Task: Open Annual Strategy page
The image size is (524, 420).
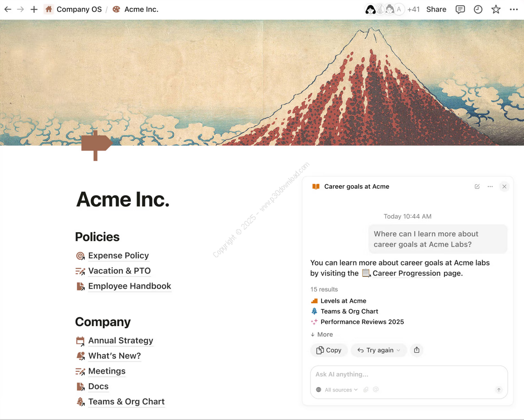Action: (x=121, y=341)
